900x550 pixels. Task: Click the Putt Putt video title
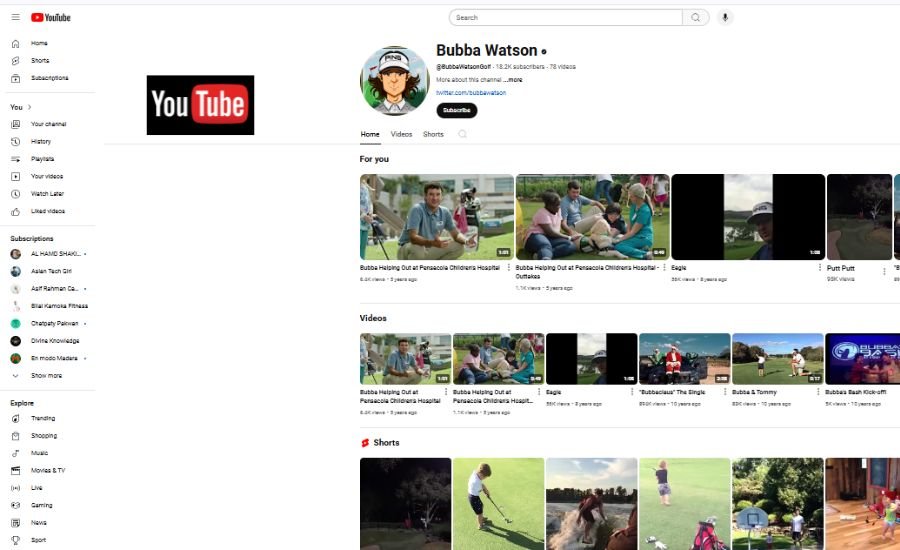point(840,268)
